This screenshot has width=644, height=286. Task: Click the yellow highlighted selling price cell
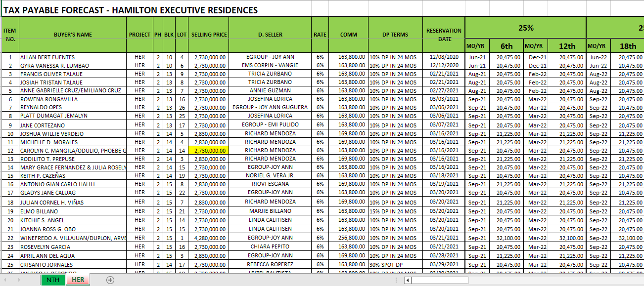(x=208, y=151)
